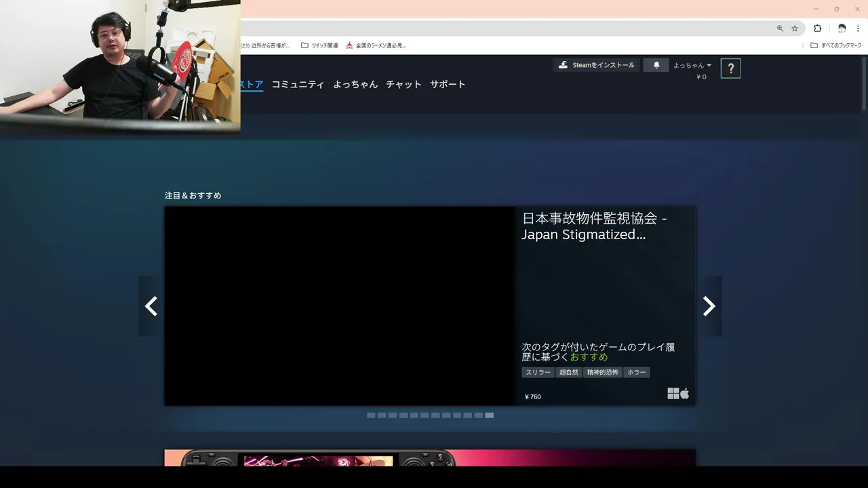Open the 近所から苦情が bookmark
This screenshot has width=868, height=488.
266,45
